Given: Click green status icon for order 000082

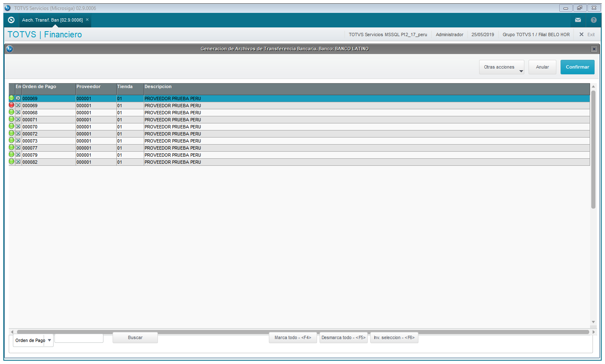Looking at the screenshot, I should 12,162.
